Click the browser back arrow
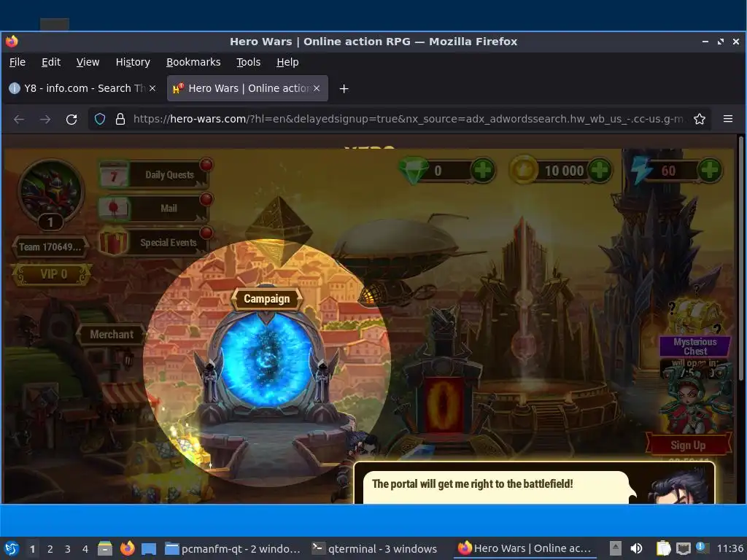747x560 pixels. point(19,119)
